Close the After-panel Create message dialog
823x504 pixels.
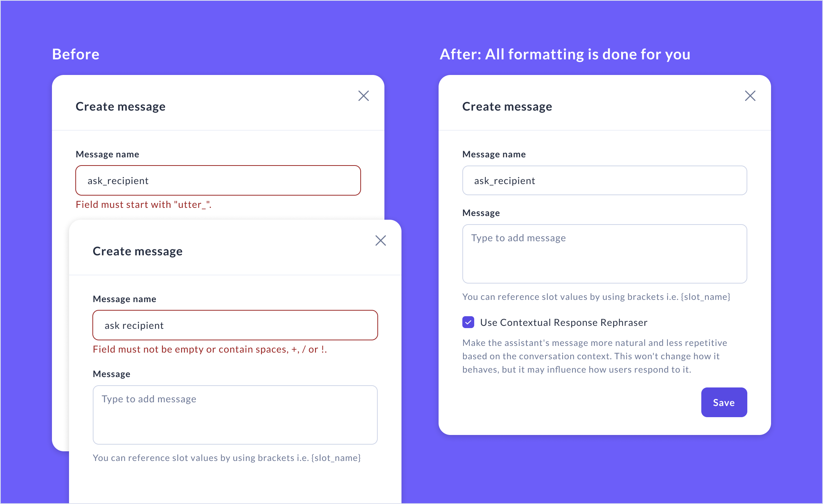pos(750,96)
